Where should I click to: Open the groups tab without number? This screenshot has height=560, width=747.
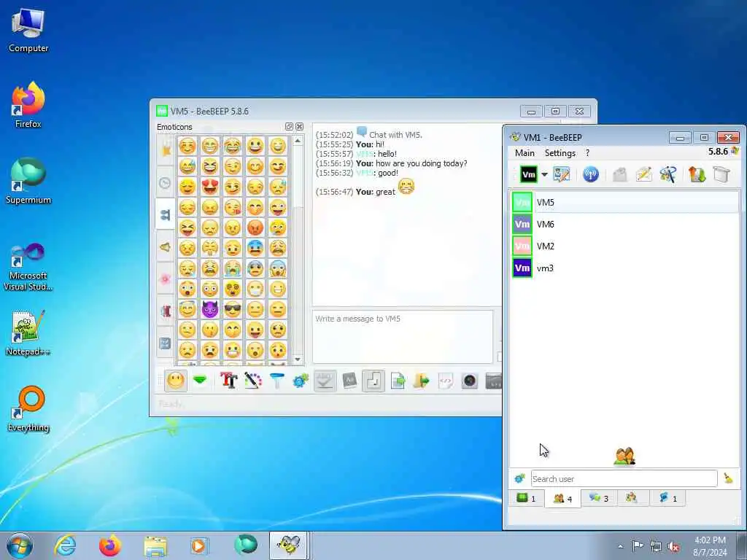pyautogui.click(x=632, y=498)
